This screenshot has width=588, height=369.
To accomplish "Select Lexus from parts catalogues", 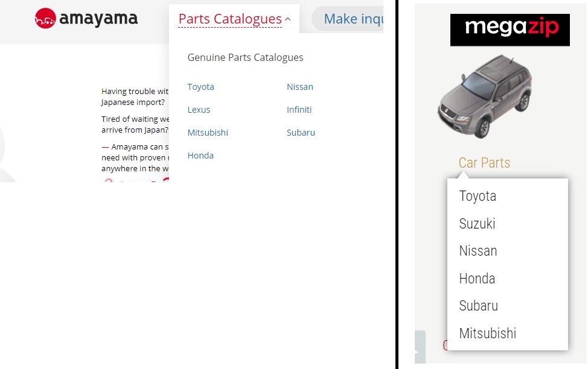I will click(199, 110).
